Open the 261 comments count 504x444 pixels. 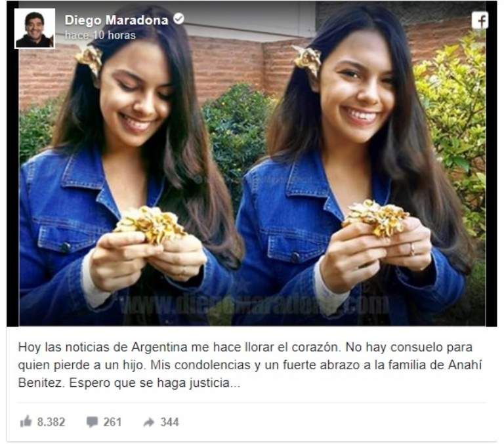pyautogui.click(x=112, y=422)
